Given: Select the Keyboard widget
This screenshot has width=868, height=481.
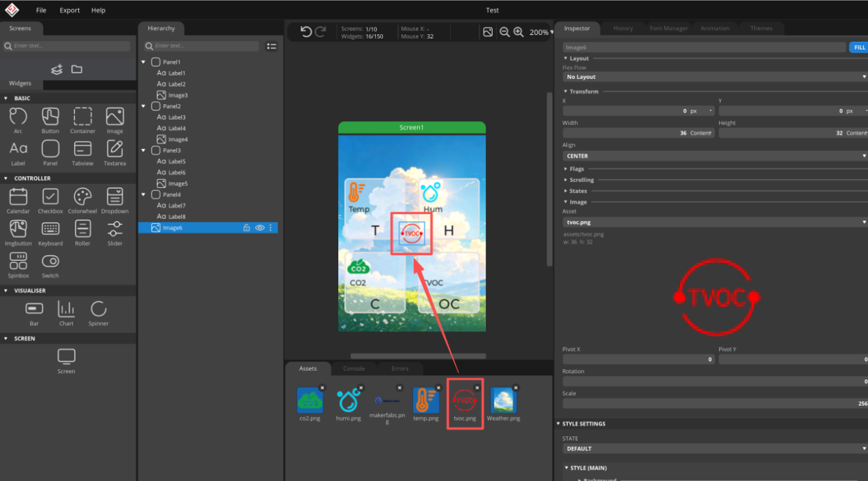Looking at the screenshot, I should pos(50,233).
